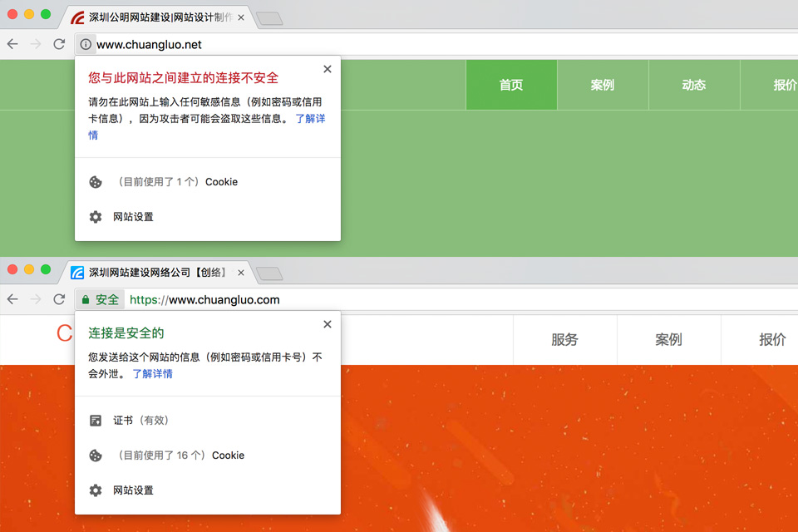Image resolution: width=798 pixels, height=532 pixels.
Task: Click the 动态 navigation item
Action: pos(693,84)
